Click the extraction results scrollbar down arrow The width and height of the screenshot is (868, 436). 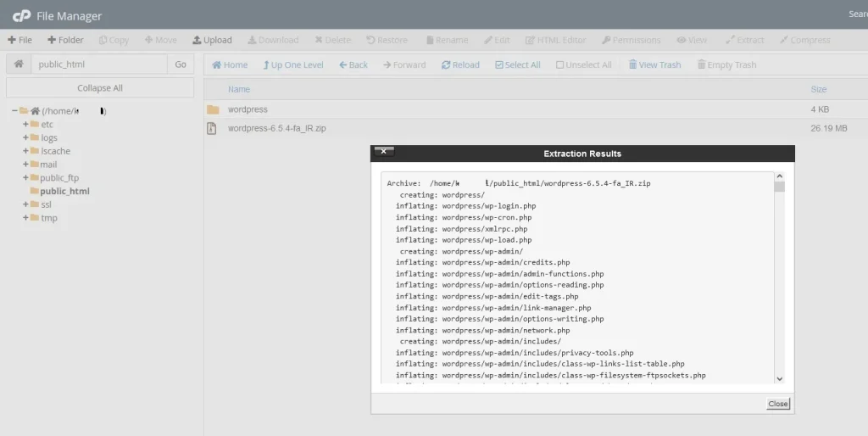point(779,379)
